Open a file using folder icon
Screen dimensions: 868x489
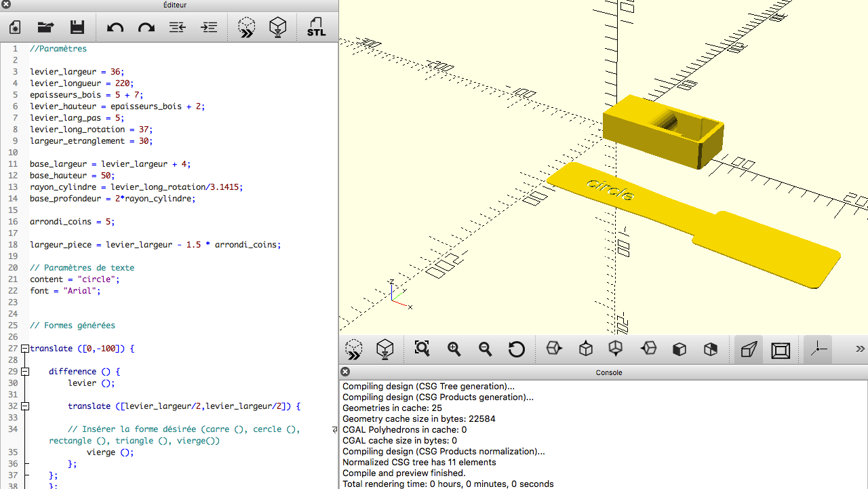pyautogui.click(x=45, y=28)
